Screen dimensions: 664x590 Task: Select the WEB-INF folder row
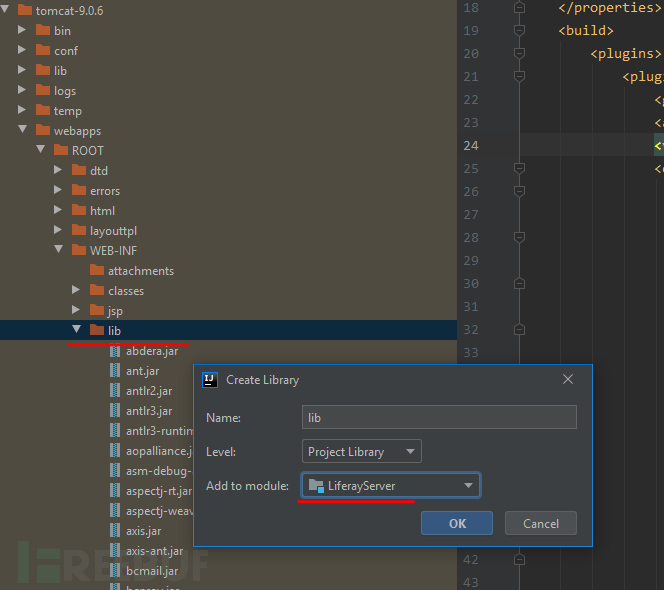point(228,250)
